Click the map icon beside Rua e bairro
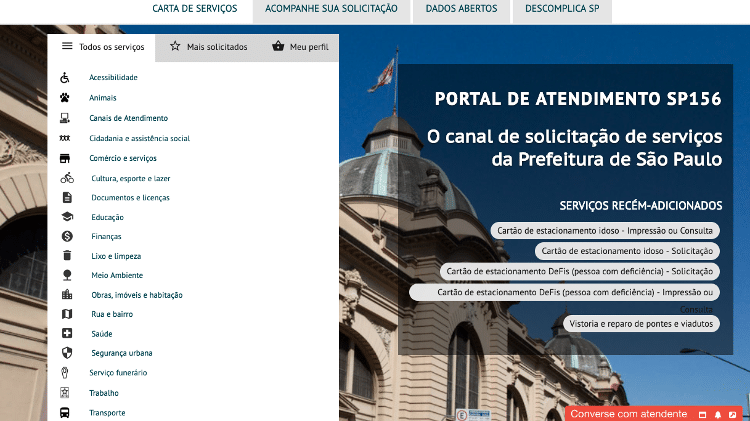Viewport: 750px width, 421px height. click(x=67, y=314)
